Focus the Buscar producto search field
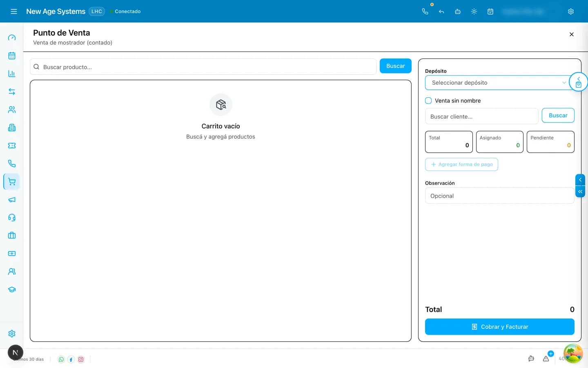The image size is (588, 368). (203, 67)
